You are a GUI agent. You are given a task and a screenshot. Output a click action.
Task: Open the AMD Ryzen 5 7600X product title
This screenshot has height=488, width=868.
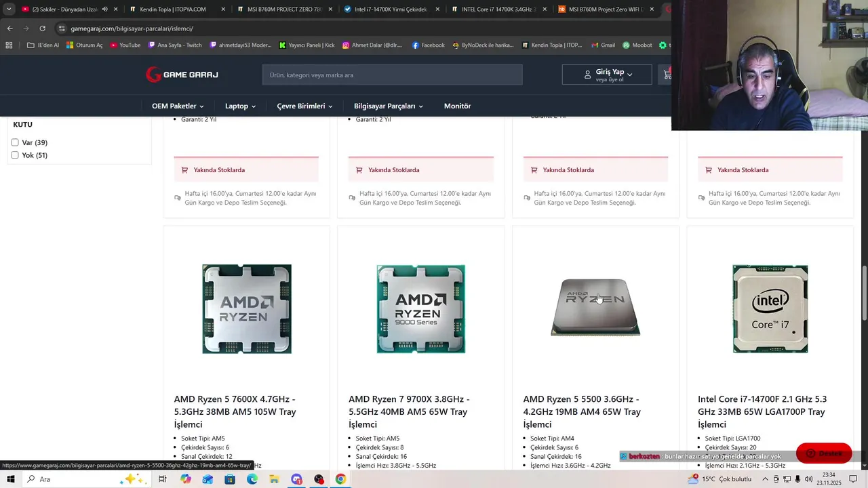[x=237, y=411]
